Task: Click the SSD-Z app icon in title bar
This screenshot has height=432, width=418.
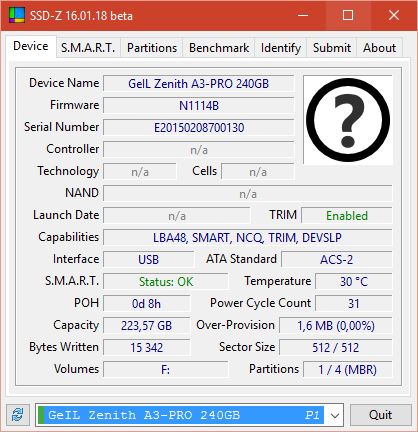Action: point(17,15)
